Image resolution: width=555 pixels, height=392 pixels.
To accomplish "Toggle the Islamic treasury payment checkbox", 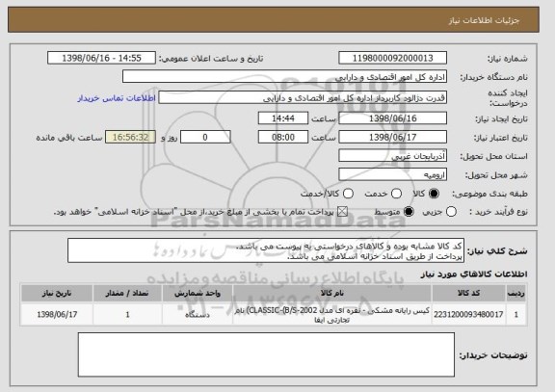I will [342, 212].
